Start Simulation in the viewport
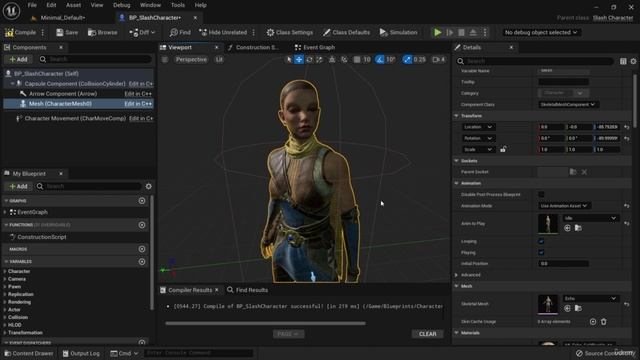 pyautogui.click(x=398, y=32)
